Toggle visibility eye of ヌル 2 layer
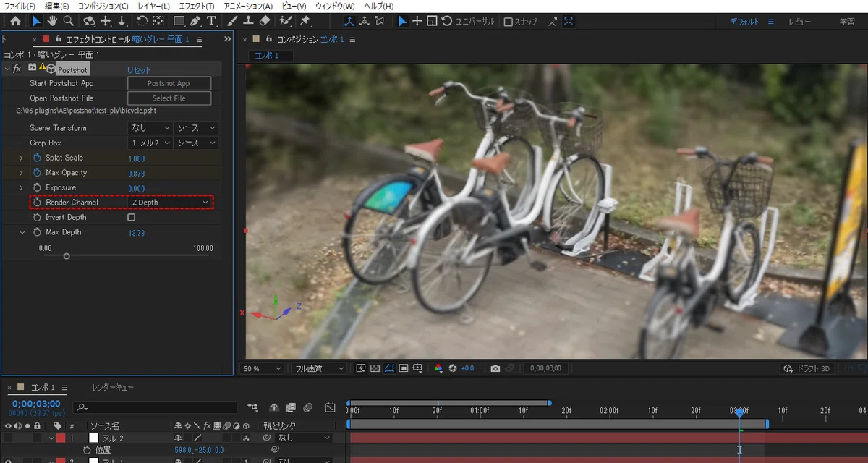Viewport: 868px width, 463px height. pyautogui.click(x=9, y=438)
